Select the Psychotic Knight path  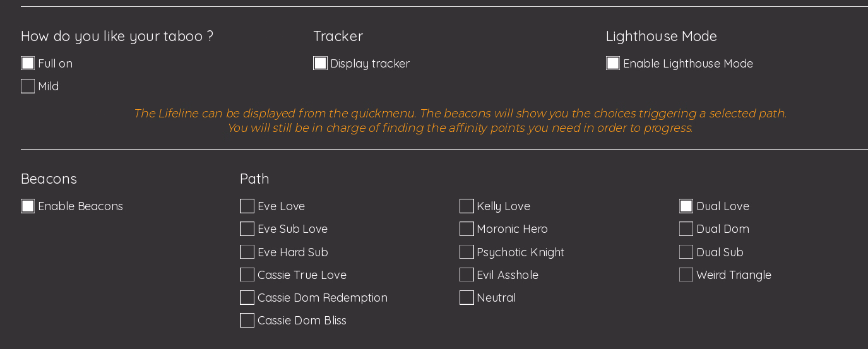467,252
